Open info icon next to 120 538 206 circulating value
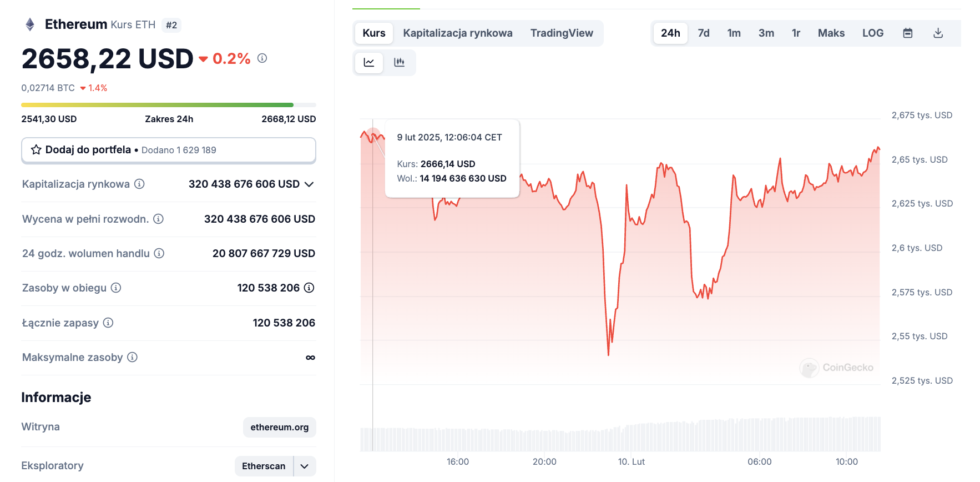 [x=309, y=288]
